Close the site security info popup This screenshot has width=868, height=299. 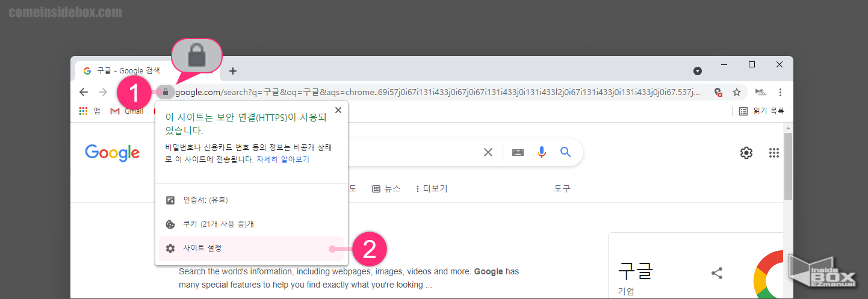(338, 110)
